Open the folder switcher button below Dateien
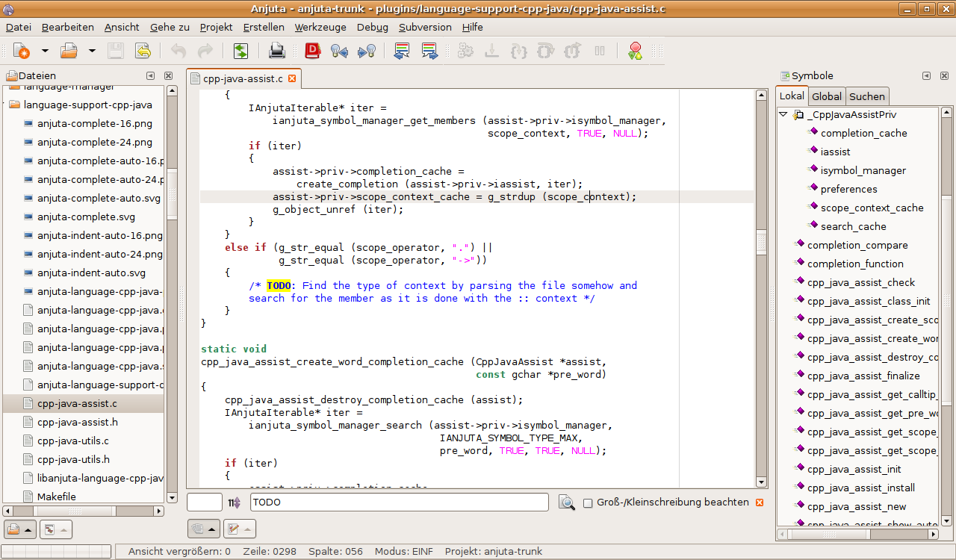The height and width of the screenshot is (560, 956). [x=20, y=529]
